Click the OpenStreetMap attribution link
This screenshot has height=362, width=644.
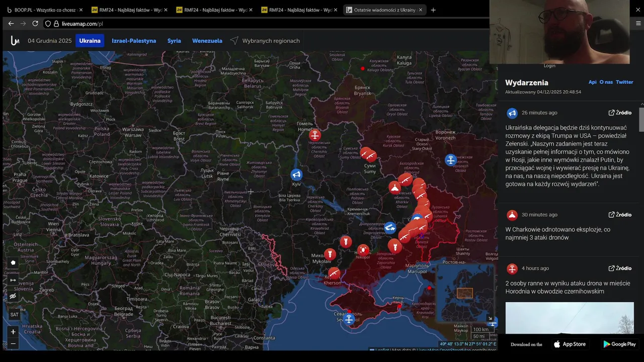456,350
